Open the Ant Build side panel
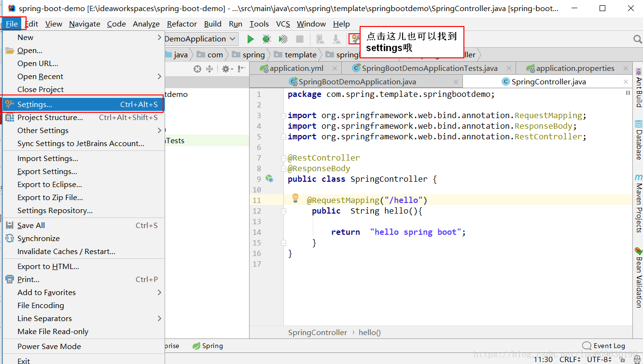The image size is (643, 364). [639, 87]
